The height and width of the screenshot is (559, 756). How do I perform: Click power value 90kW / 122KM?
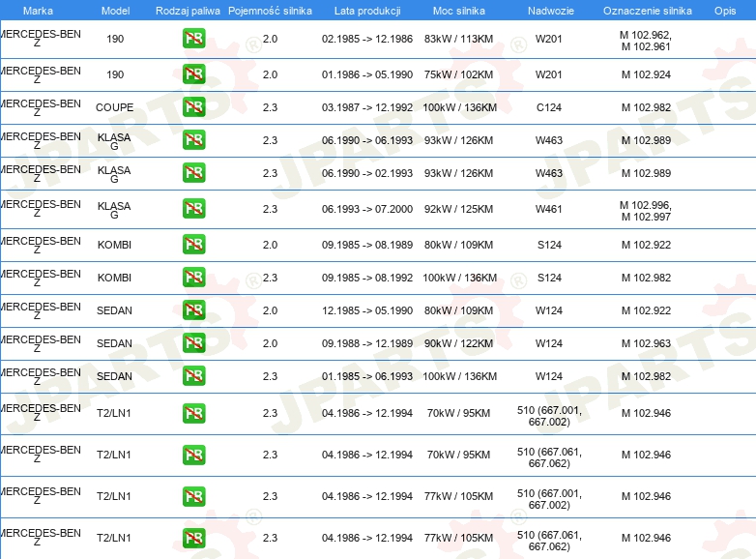458,343
